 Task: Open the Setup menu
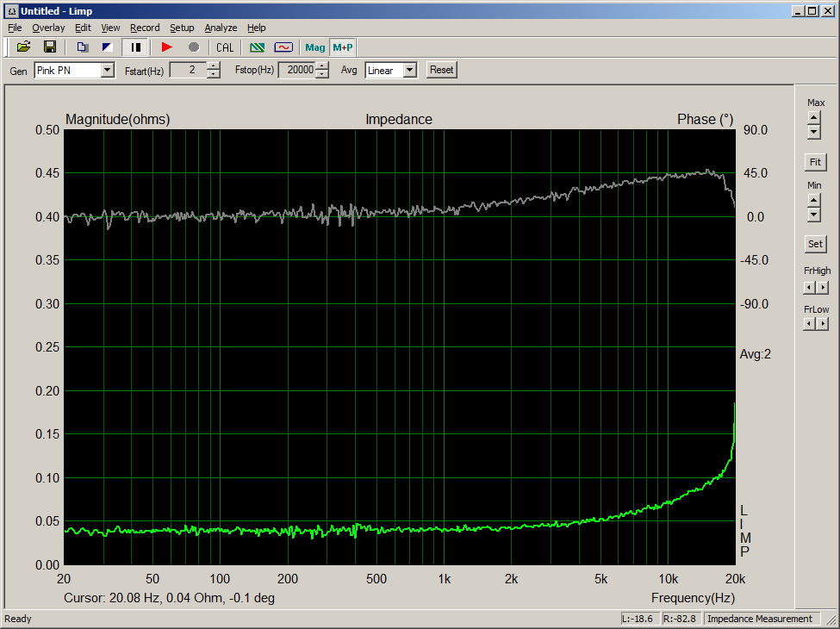point(182,28)
